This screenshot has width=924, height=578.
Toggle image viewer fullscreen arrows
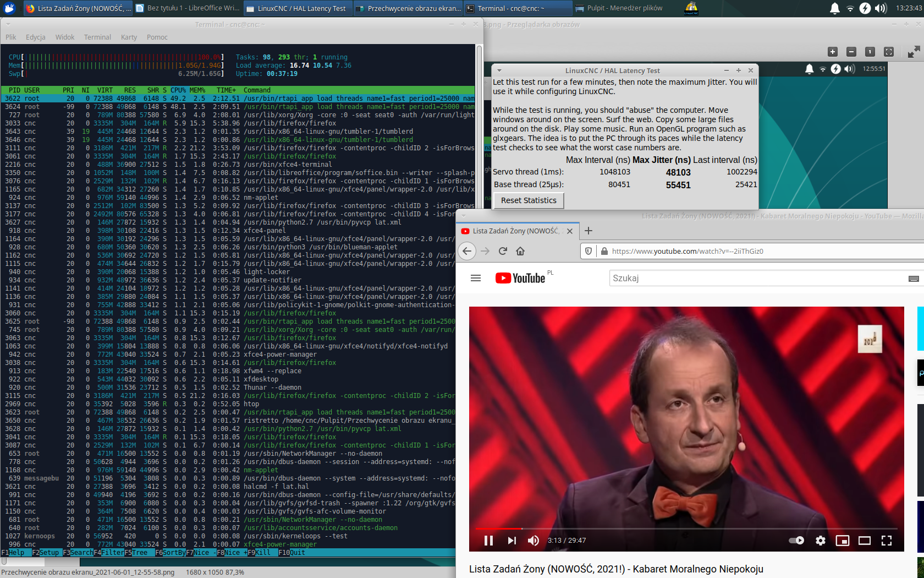[x=914, y=52]
